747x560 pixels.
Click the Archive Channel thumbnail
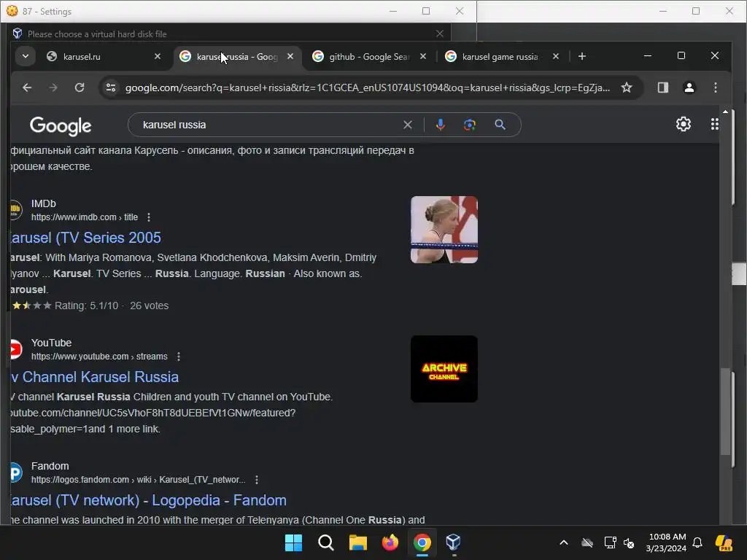(444, 369)
